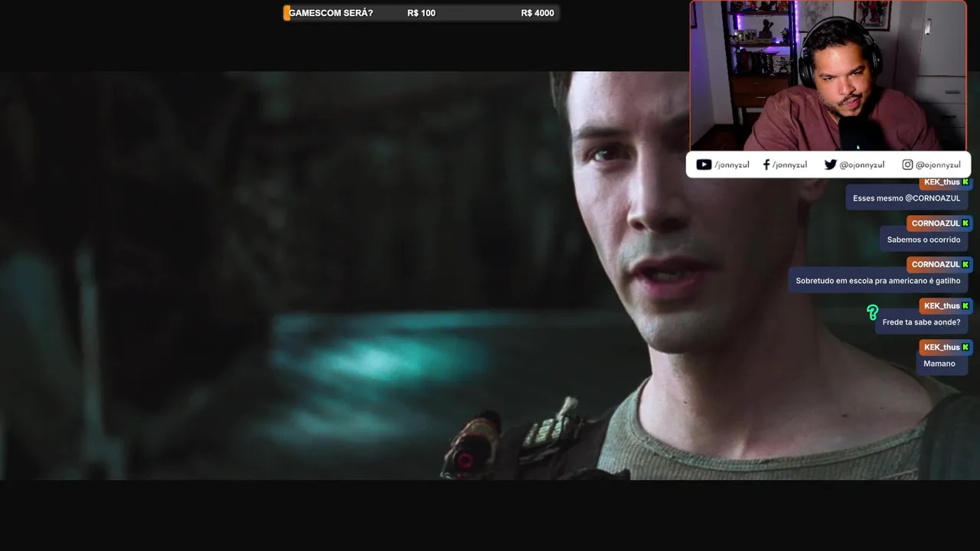The height and width of the screenshot is (551, 980).
Task: Click the YouTube icon in social bar
Action: (x=704, y=165)
